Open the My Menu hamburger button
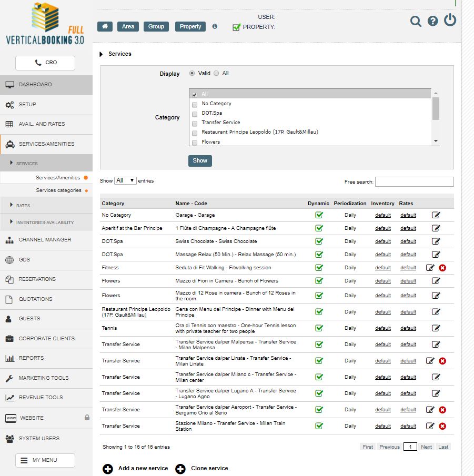Image resolution: width=474 pixels, height=476 pixels. [45, 460]
